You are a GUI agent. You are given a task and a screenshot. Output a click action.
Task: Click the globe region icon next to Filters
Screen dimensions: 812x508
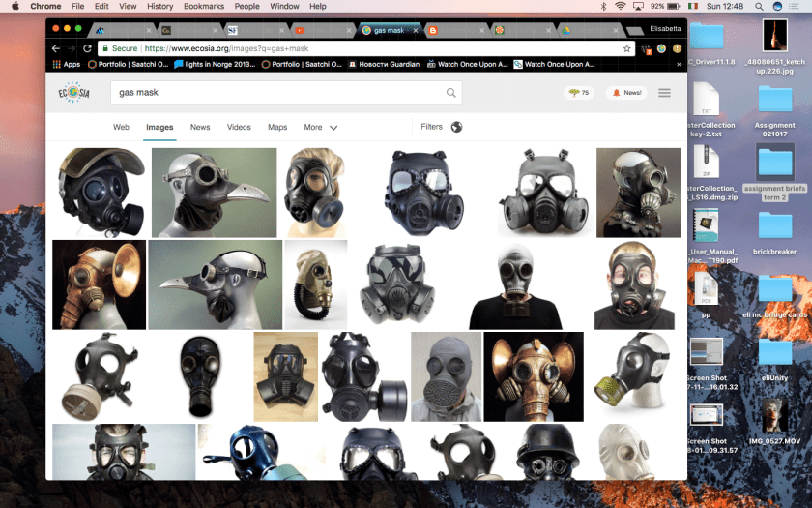click(456, 127)
